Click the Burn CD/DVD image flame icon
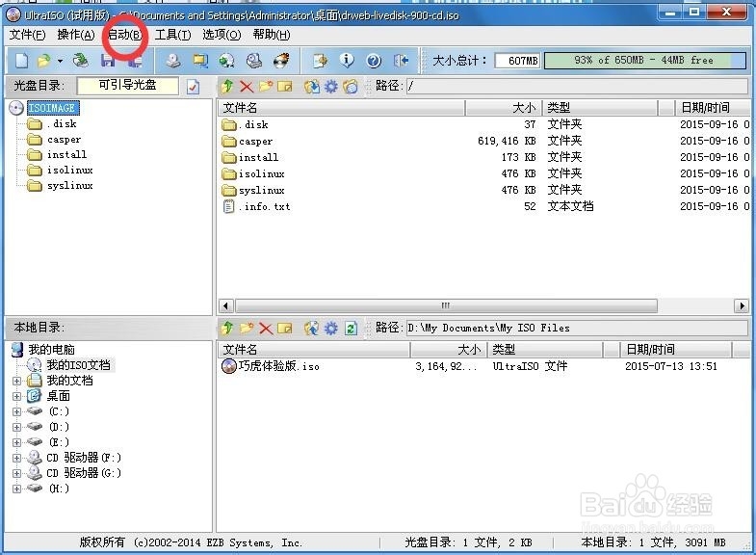Image resolution: width=756 pixels, height=555 pixels. tap(281, 61)
